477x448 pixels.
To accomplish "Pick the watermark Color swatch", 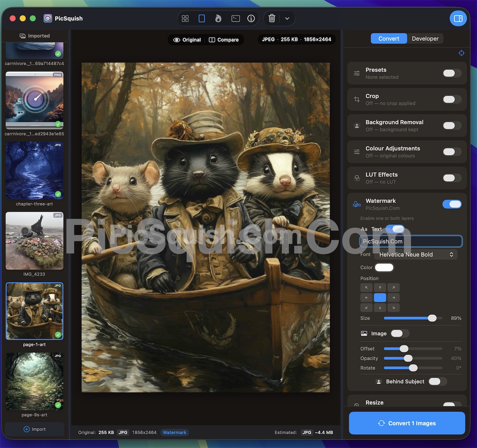I will pyautogui.click(x=384, y=267).
